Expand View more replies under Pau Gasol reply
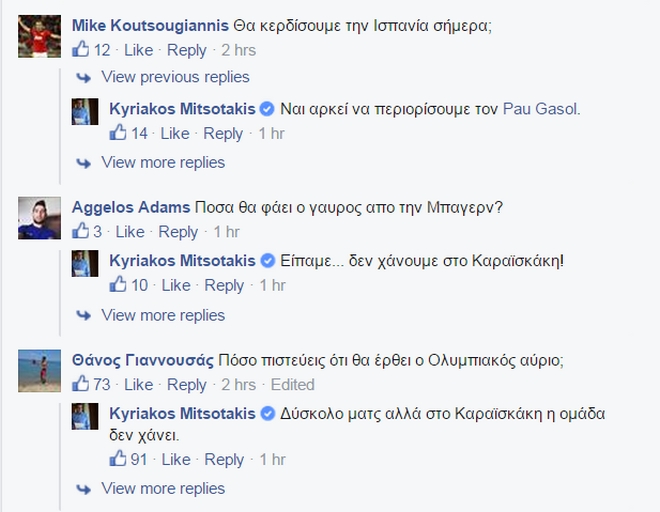 point(163,162)
